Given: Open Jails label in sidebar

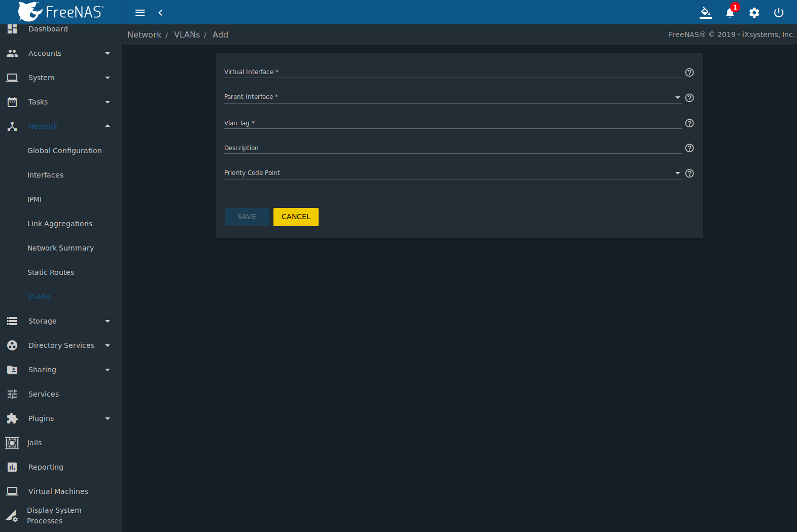Looking at the screenshot, I should [x=34, y=443].
